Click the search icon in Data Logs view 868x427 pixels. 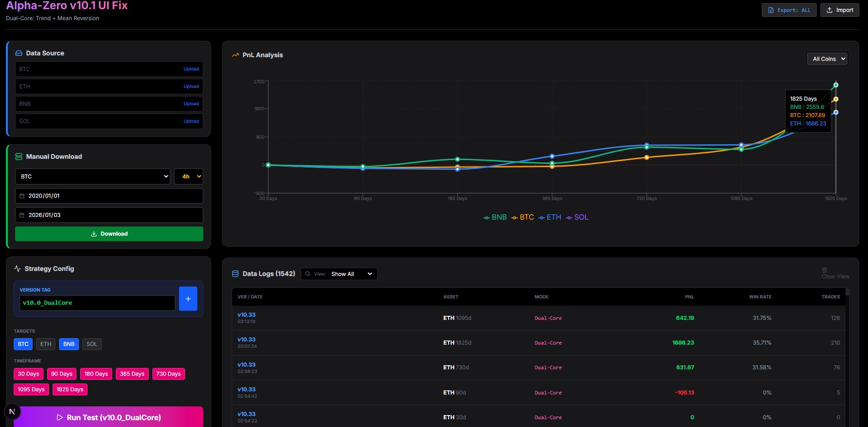coord(308,274)
